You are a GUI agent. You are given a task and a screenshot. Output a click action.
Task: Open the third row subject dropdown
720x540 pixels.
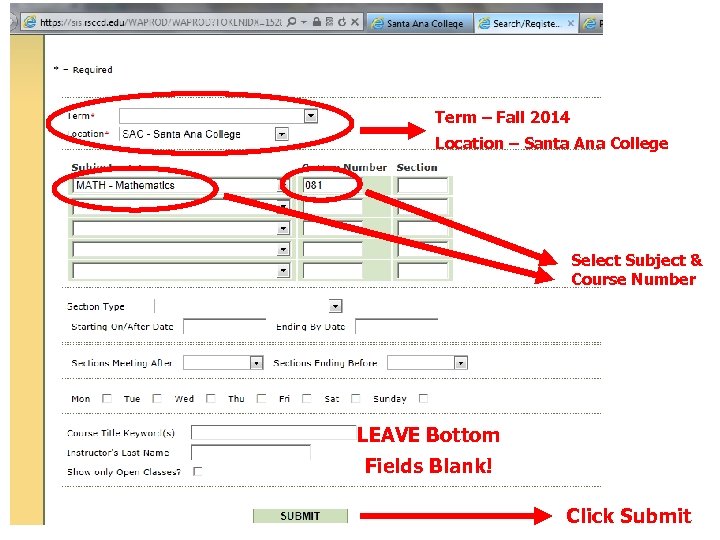283,228
